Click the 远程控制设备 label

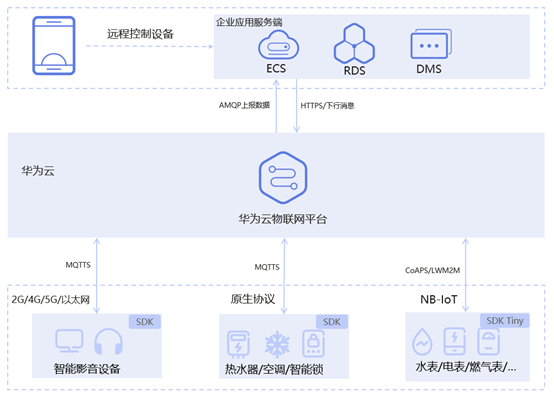pos(140,34)
